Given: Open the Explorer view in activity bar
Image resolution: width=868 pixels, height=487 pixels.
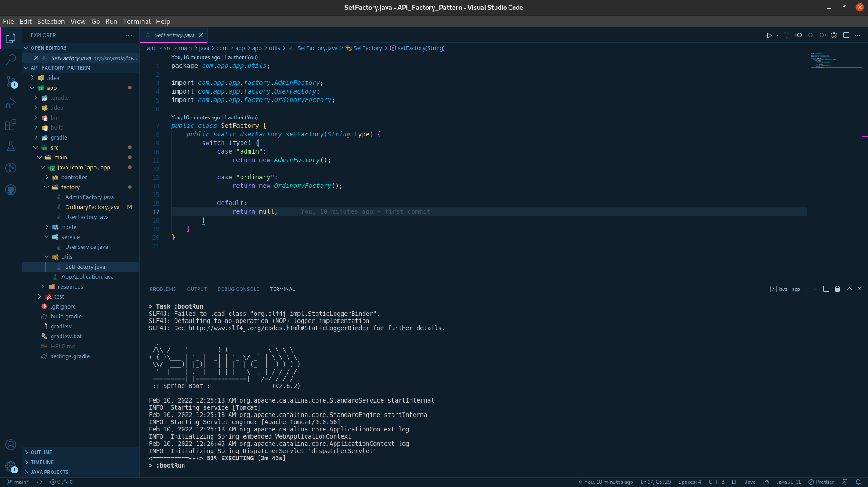Looking at the screenshot, I should (x=11, y=38).
